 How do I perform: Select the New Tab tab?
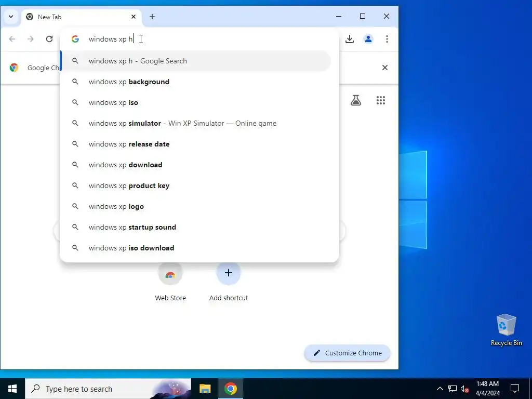pyautogui.click(x=82, y=17)
